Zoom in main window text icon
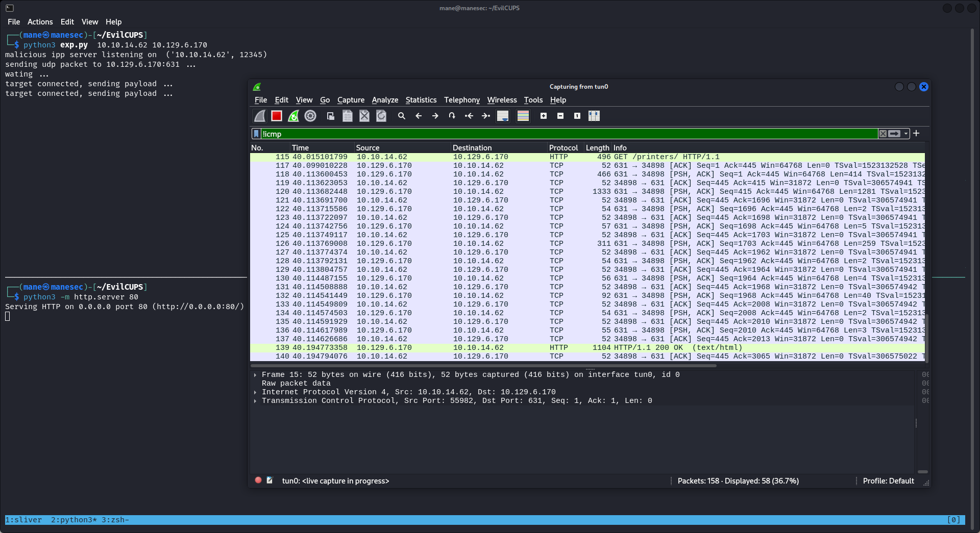Screen dimensions: 980x533 coord(544,116)
